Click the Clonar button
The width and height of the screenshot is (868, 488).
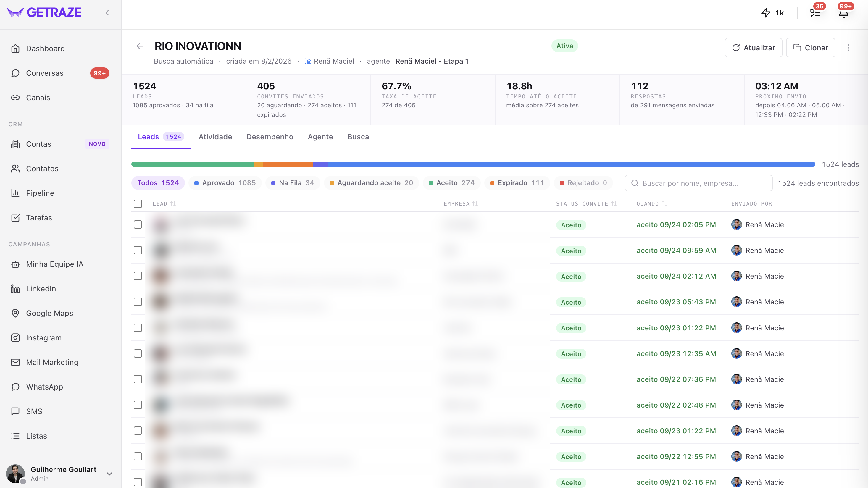pos(811,48)
